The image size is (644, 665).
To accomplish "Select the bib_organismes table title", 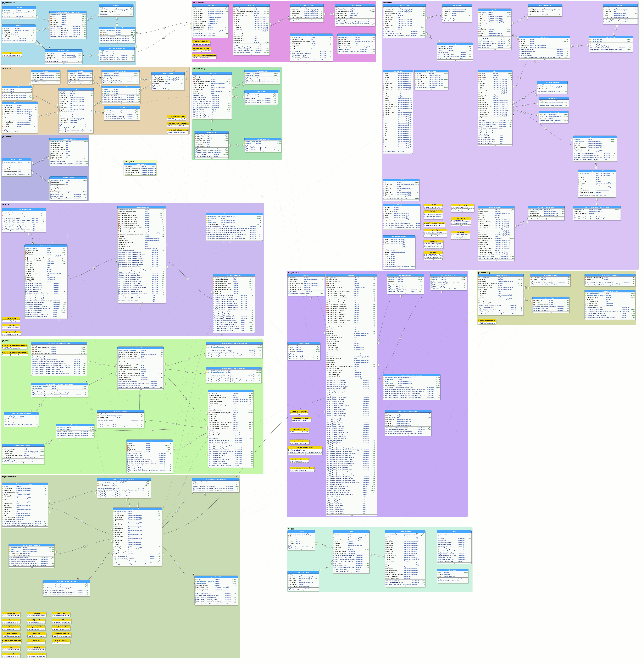I will 20,103.
